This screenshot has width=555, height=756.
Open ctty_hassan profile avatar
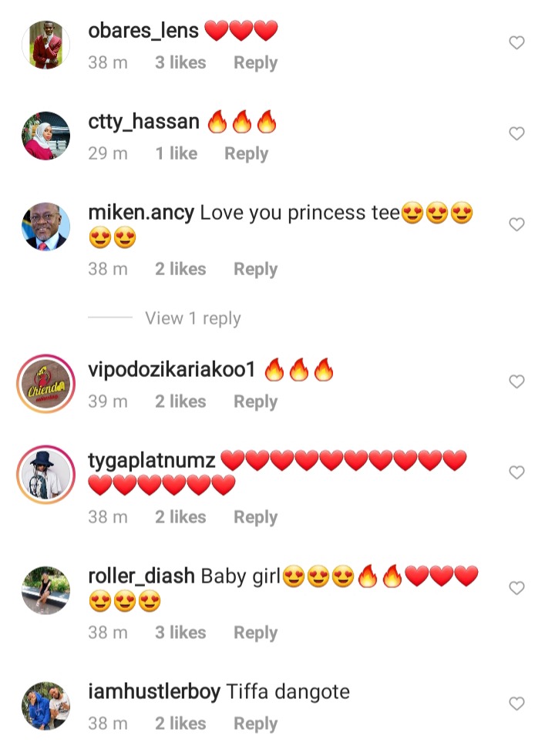[45, 136]
